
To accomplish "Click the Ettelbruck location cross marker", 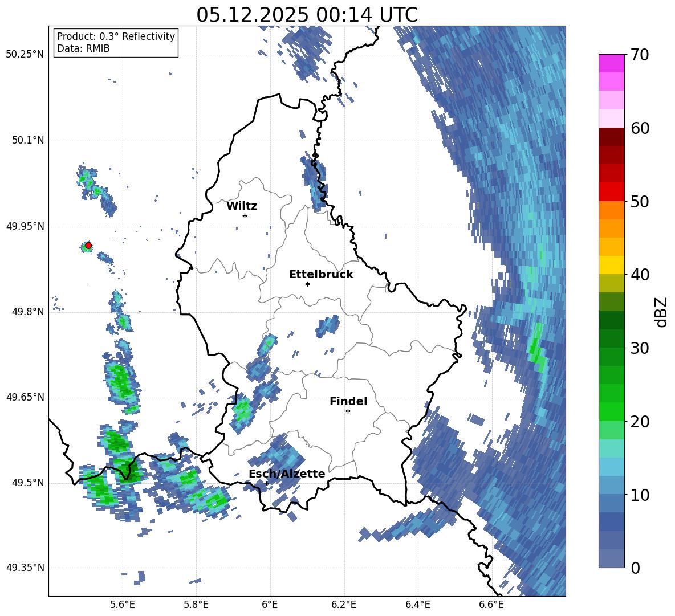I will pyautogui.click(x=307, y=284).
